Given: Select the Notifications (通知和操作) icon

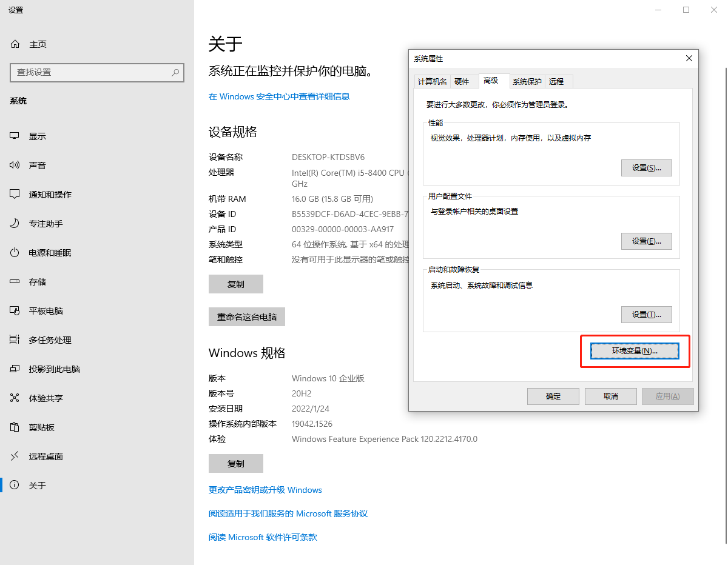Looking at the screenshot, I should point(15,195).
